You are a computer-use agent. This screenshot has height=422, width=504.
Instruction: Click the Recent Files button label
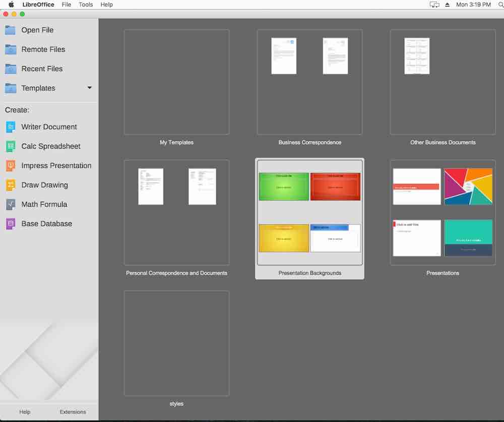click(42, 69)
